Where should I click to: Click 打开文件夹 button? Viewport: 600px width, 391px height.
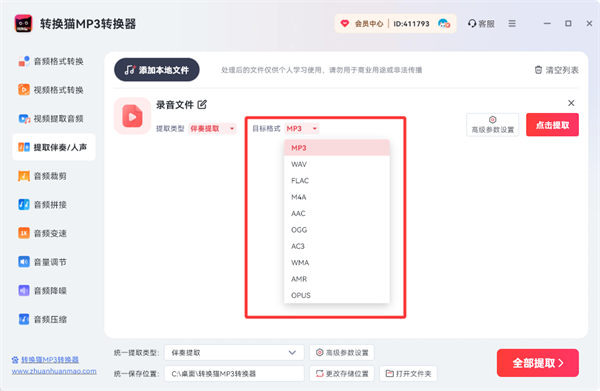point(408,373)
